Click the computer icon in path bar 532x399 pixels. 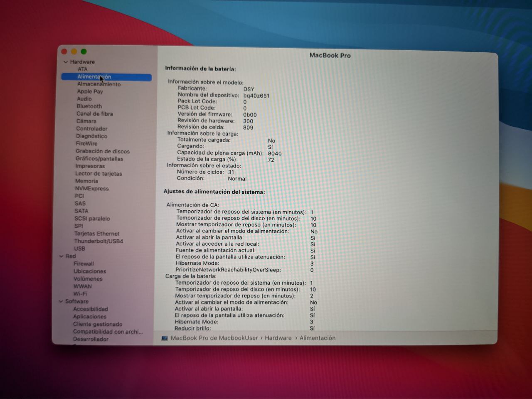[x=165, y=338]
